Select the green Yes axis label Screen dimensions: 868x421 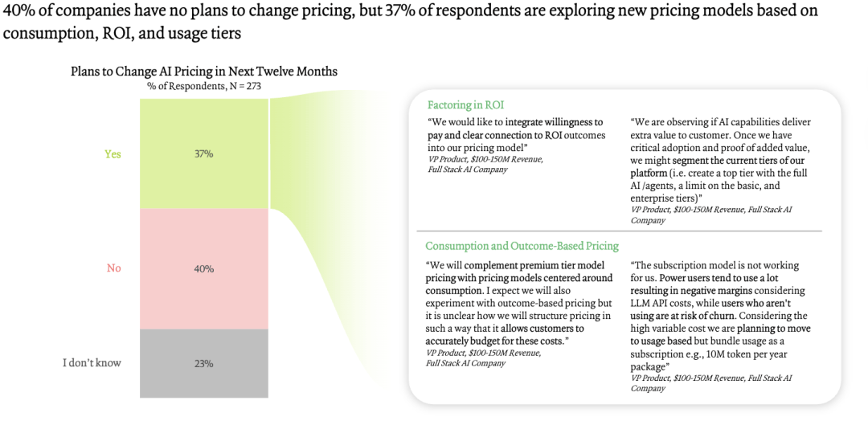click(113, 154)
